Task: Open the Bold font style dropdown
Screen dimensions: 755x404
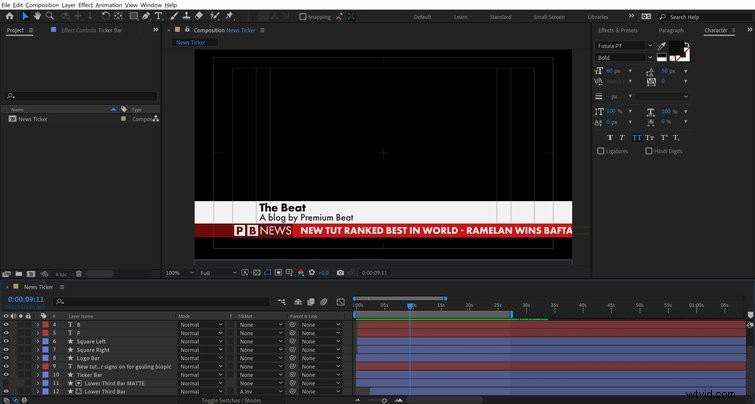Action: point(625,57)
